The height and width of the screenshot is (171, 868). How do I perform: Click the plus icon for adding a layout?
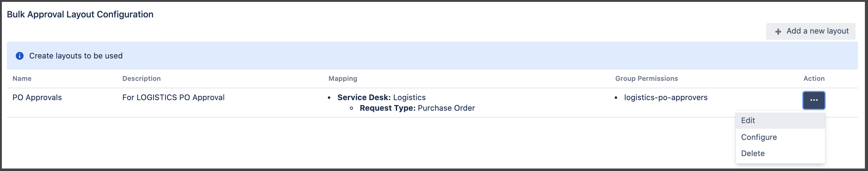pyautogui.click(x=778, y=31)
